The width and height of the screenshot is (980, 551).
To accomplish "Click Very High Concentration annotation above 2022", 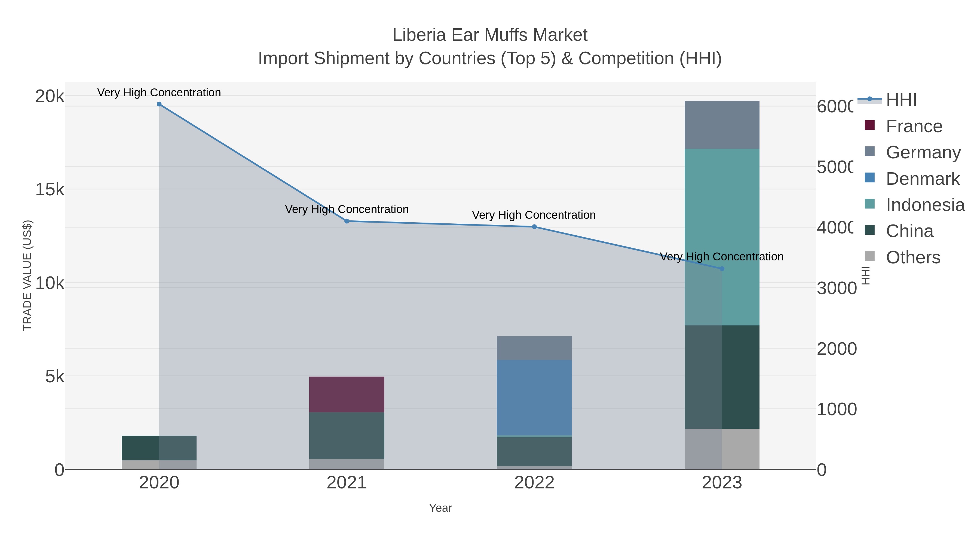I will (534, 215).
